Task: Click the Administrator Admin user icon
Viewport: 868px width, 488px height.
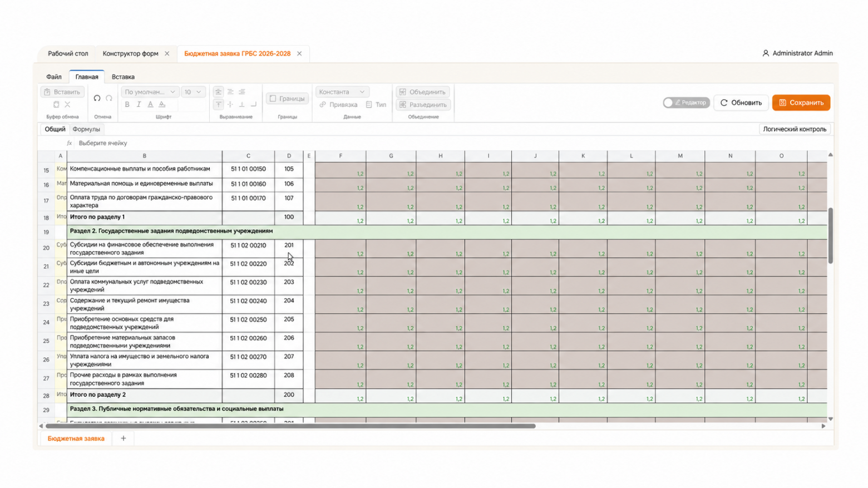Action: (766, 53)
